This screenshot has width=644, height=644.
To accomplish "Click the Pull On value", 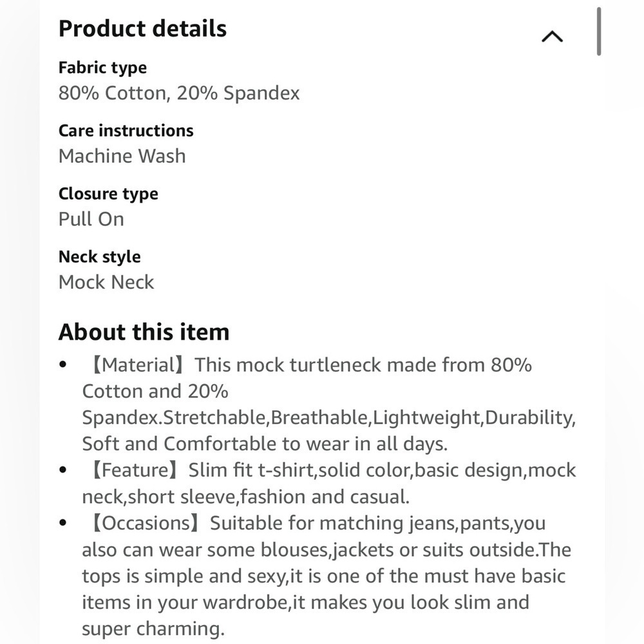I will 91,219.
